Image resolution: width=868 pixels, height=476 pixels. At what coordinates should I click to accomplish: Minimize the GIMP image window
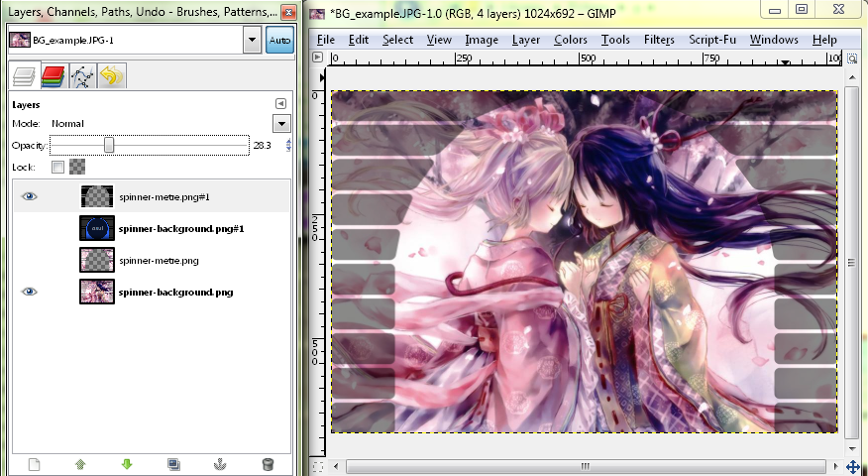[x=775, y=9]
